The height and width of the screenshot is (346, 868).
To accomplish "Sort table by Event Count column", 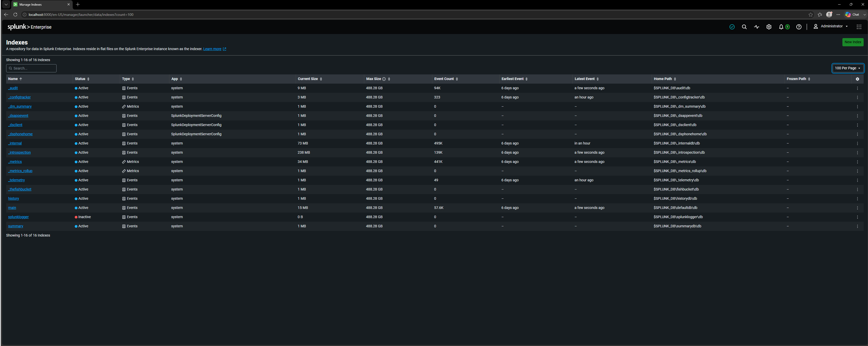I will [446, 79].
